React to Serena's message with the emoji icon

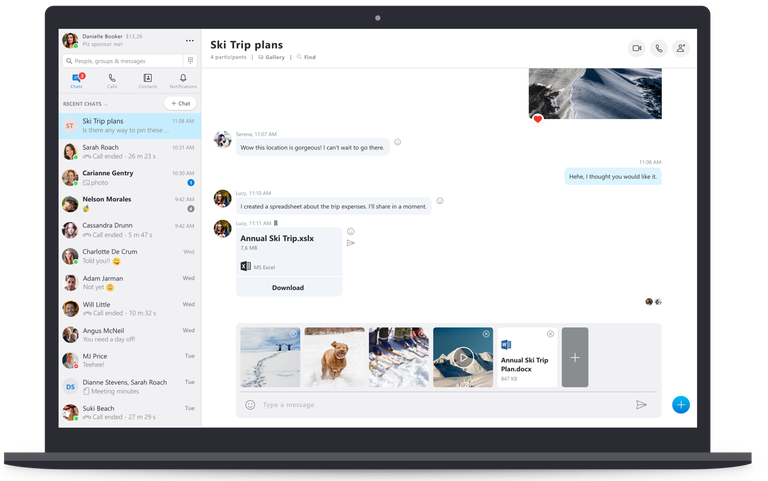398,142
